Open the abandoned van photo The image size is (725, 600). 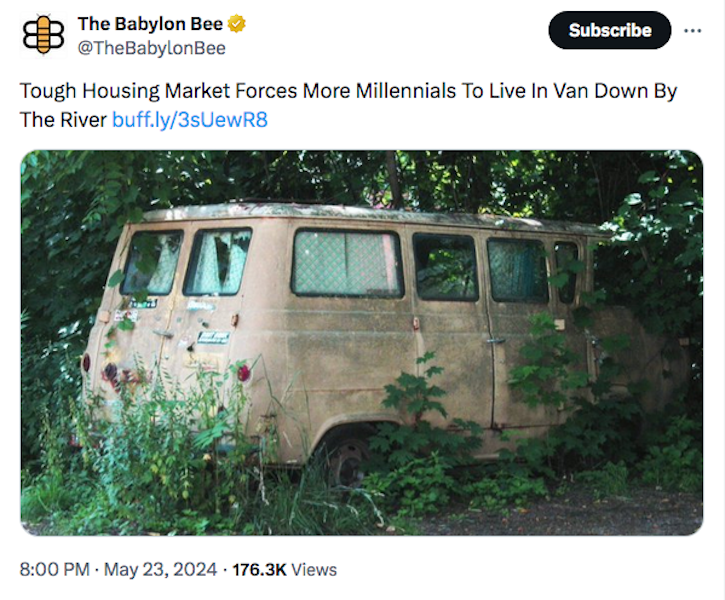(x=362, y=342)
